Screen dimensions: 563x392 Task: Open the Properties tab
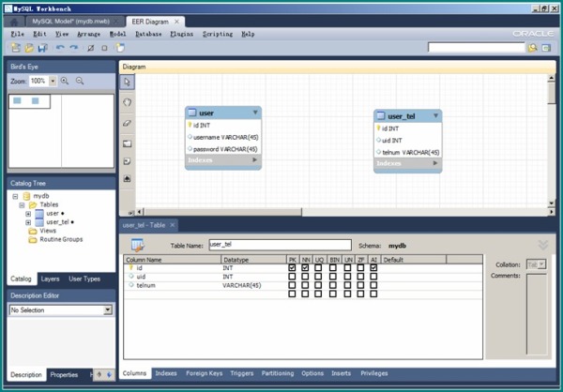(x=64, y=375)
